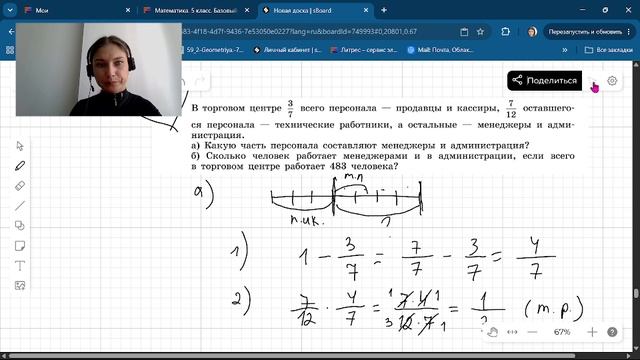Bookmark this page with star
640x360 pixels.
click(480, 31)
